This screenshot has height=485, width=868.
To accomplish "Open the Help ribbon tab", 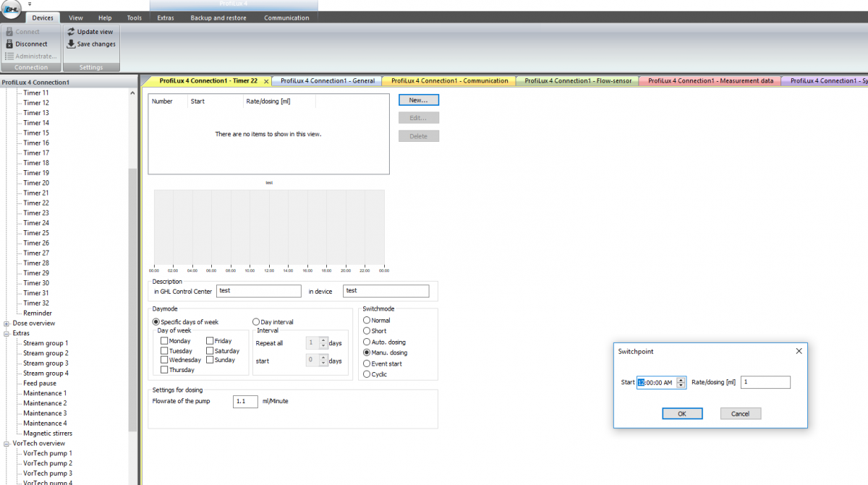I will click(x=105, y=17).
